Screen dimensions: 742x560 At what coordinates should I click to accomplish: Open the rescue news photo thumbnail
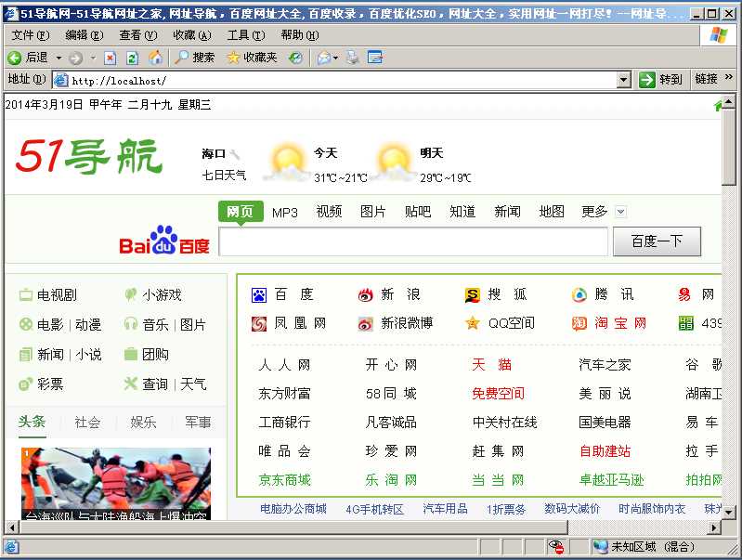(116, 483)
